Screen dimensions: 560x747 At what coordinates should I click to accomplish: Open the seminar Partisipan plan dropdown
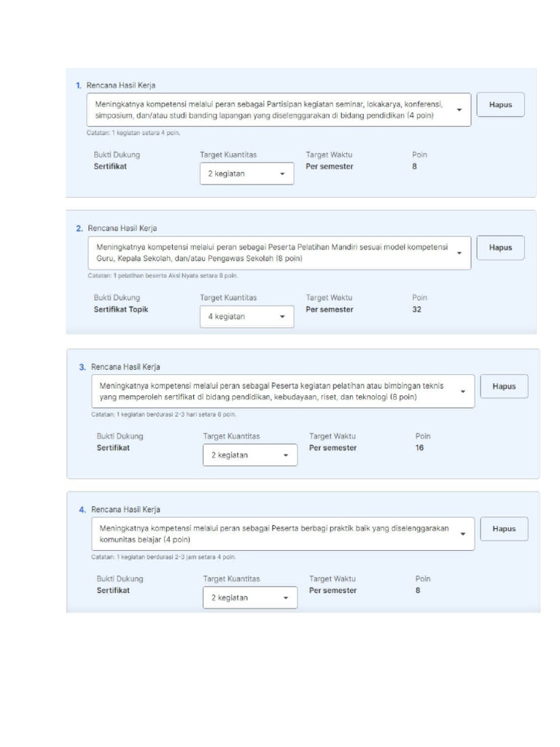(459, 110)
